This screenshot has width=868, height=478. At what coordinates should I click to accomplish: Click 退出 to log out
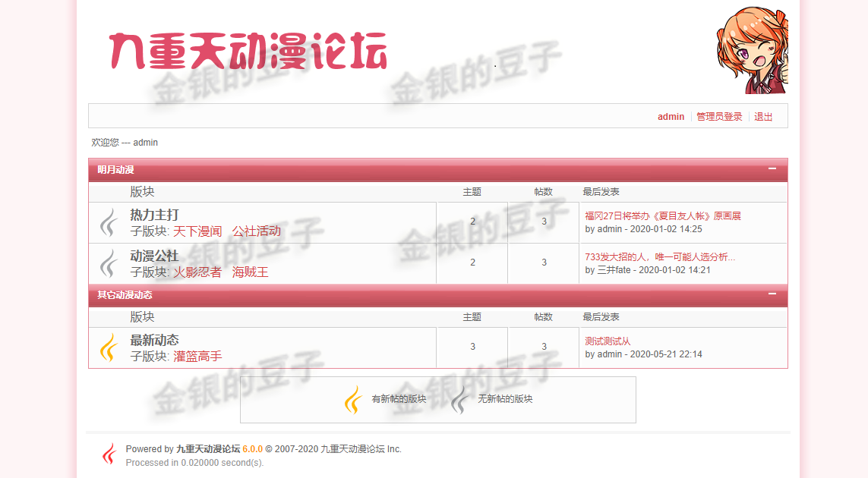point(763,116)
